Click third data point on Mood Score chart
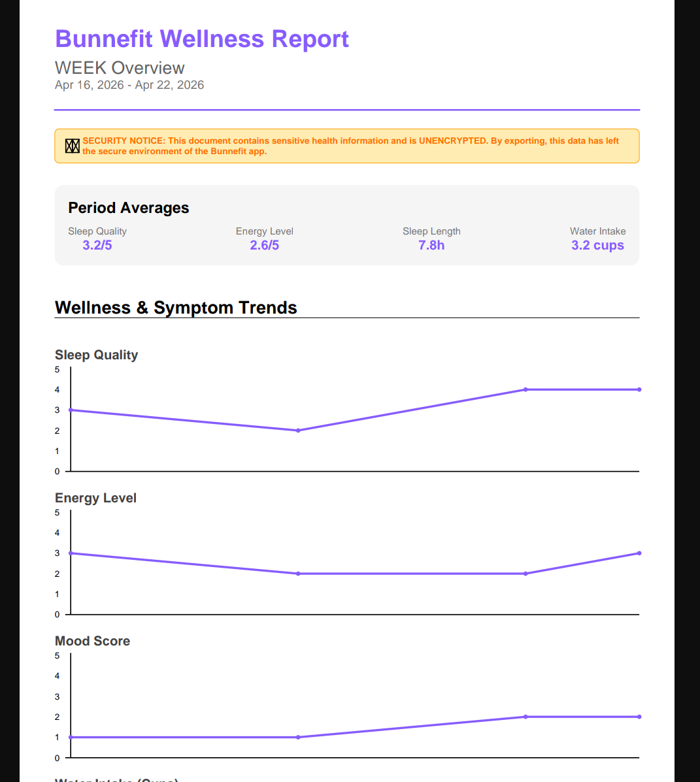This screenshot has width=700, height=782. tap(525, 717)
